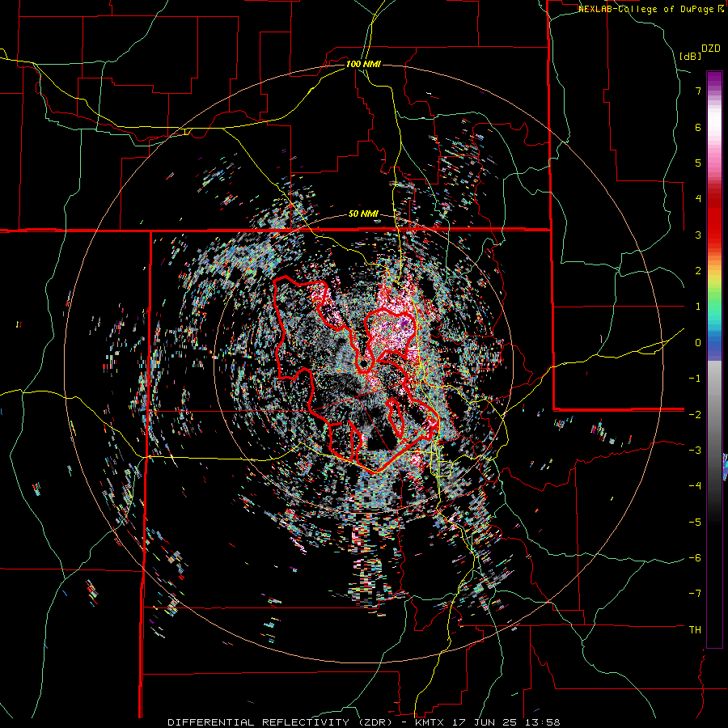Select the 4 dB tick label
This screenshot has height=728, width=728.
[698, 199]
